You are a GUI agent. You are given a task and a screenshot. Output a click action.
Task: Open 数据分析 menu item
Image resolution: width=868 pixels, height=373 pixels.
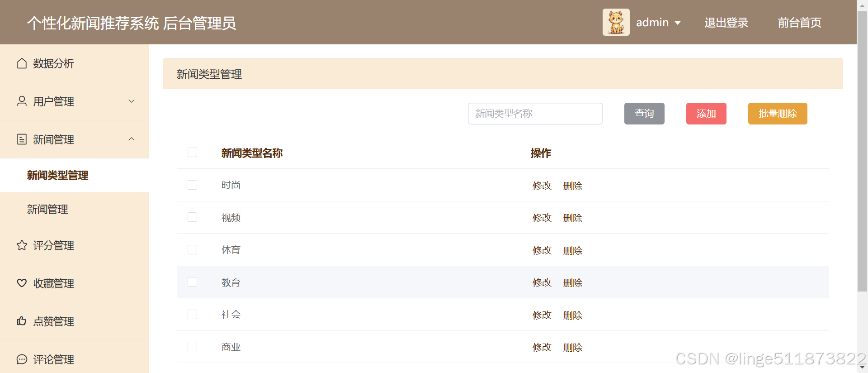(x=75, y=63)
